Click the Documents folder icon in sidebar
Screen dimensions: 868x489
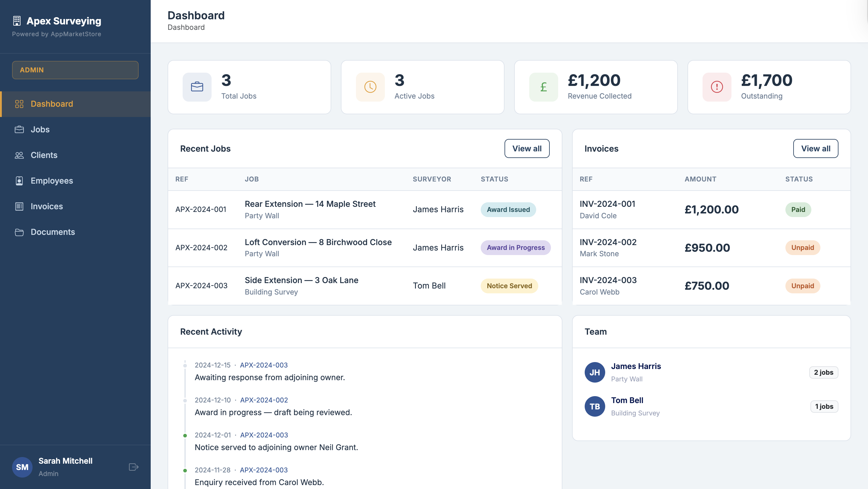19,232
